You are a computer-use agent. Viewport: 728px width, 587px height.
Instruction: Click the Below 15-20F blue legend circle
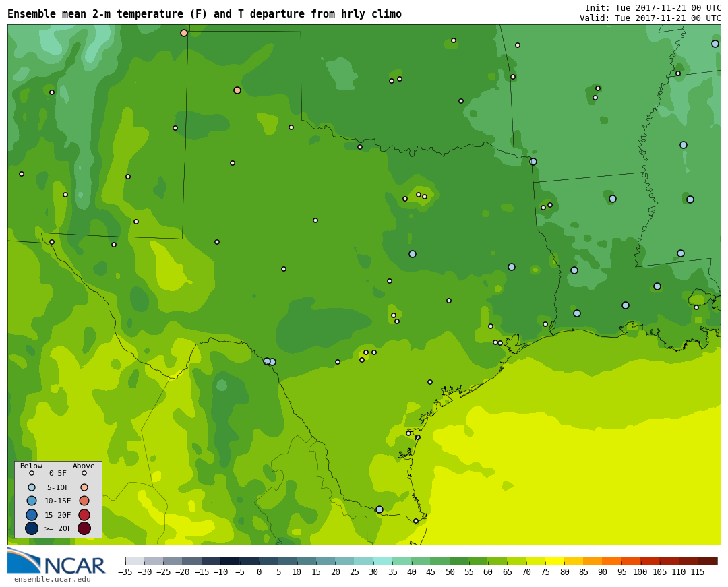[32, 515]
